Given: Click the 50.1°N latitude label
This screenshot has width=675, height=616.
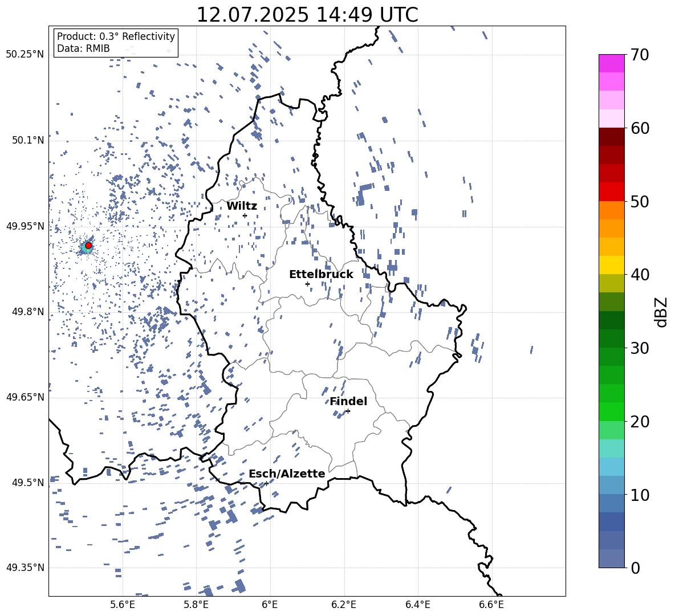Looking at the screenshot, I should click(28, 140).
